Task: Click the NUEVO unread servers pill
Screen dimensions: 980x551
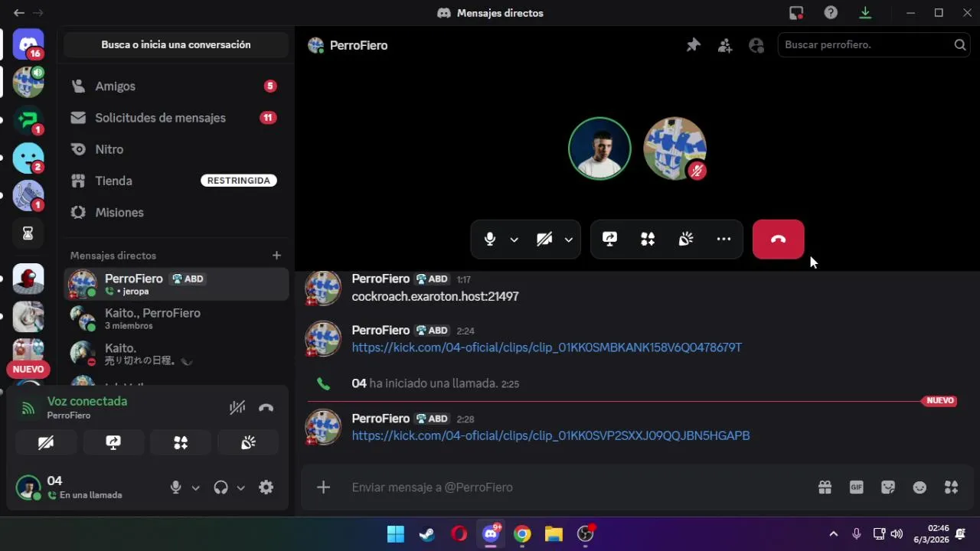Action: (28, 369)
